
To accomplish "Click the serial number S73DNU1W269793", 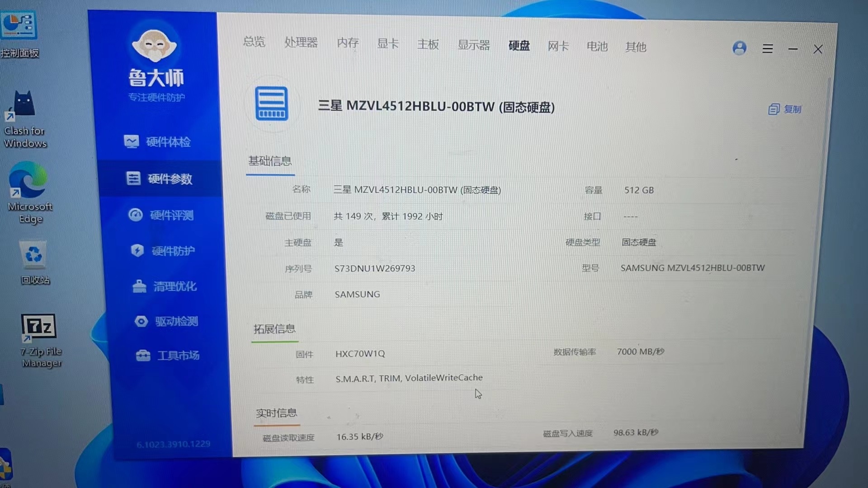I will coord(375,268).
